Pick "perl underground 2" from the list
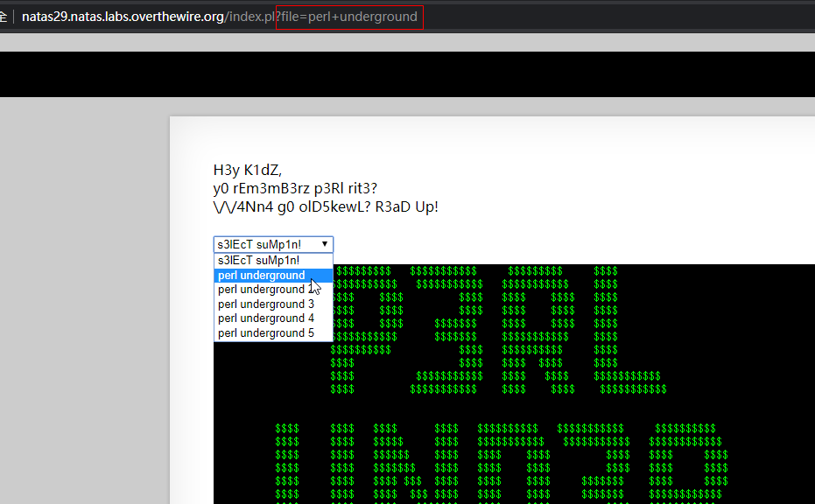Image resolution: width=815 pixels, height=504 pixels. click(262, 290)
